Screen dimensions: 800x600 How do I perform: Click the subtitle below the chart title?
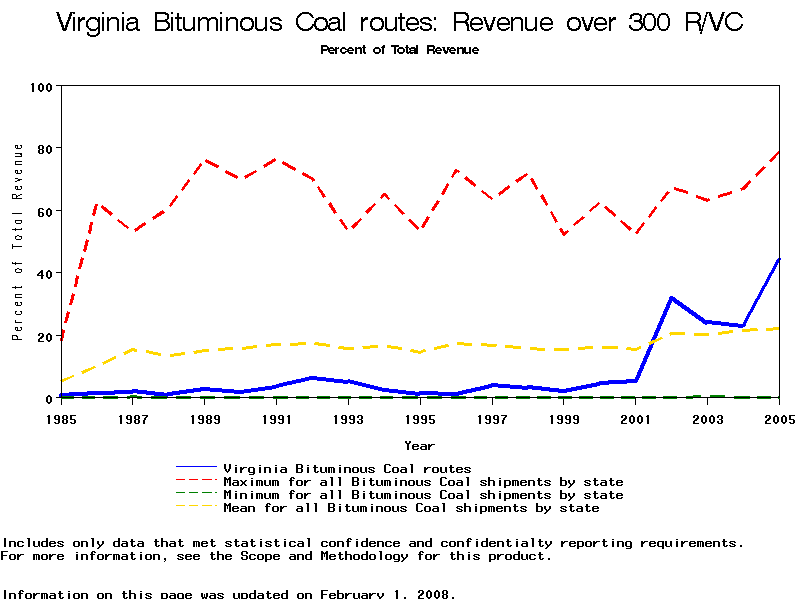[x=399, y=50]
